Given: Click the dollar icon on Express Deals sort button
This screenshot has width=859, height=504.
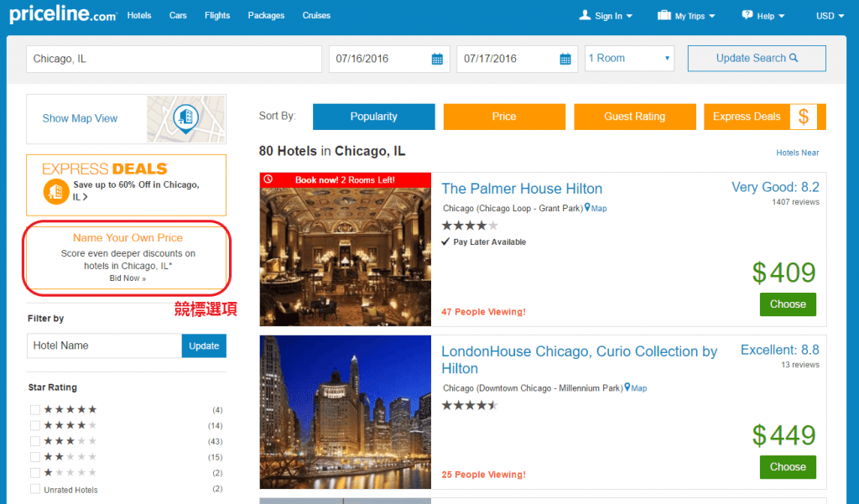Looking at the screenshot, I should click(x=802, y=117).
